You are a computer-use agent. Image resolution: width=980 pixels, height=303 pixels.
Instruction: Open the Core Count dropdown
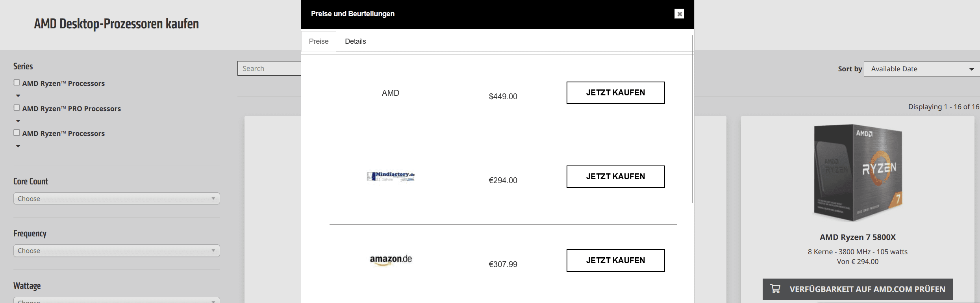(117, 199)
